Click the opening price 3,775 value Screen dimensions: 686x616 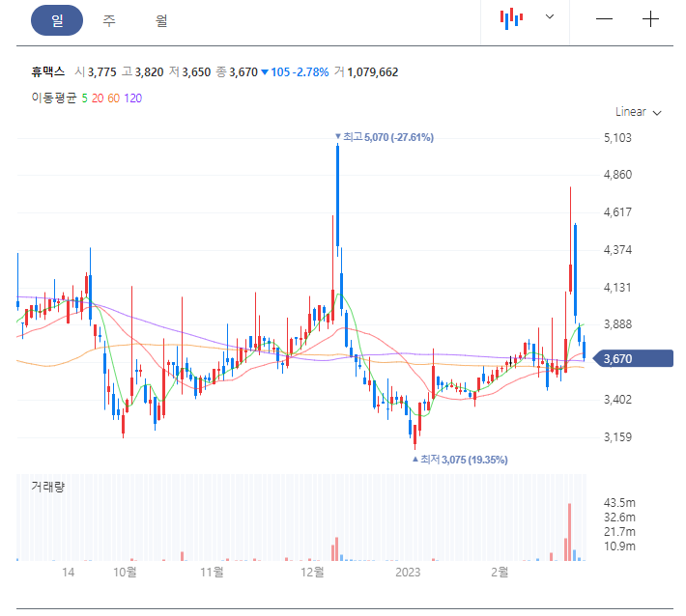click(102, 72)
